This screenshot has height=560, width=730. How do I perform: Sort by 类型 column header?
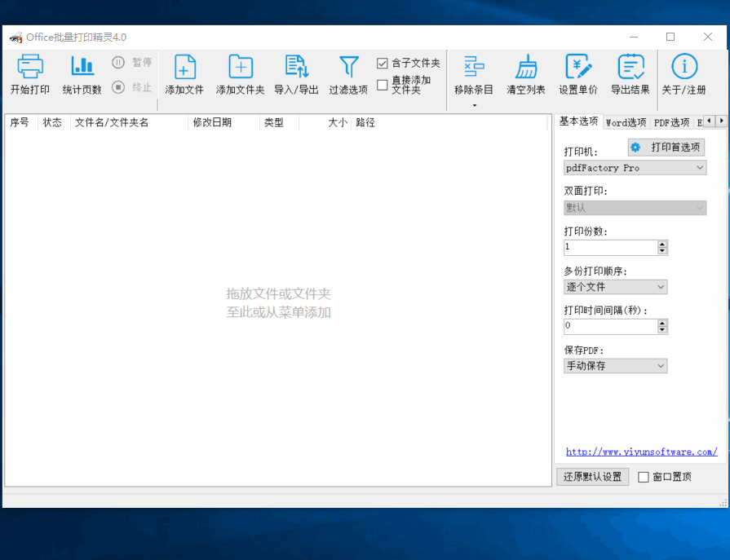pyautogui.click(x=279, y=123)
